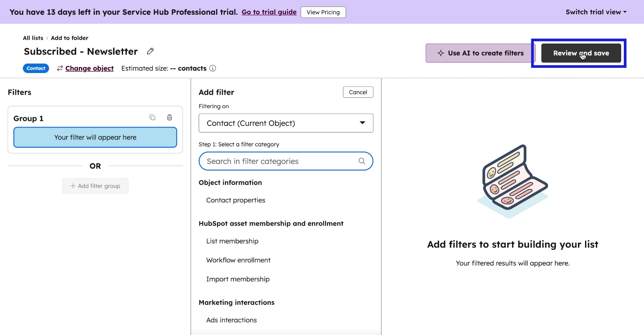Click the pencil icon to rename the list

[150, 51]
